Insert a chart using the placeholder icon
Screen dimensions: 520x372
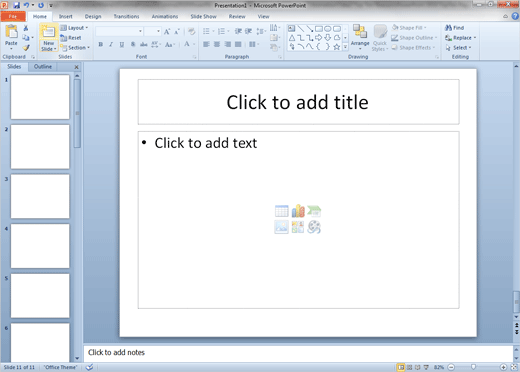click(x=298, y=211)
